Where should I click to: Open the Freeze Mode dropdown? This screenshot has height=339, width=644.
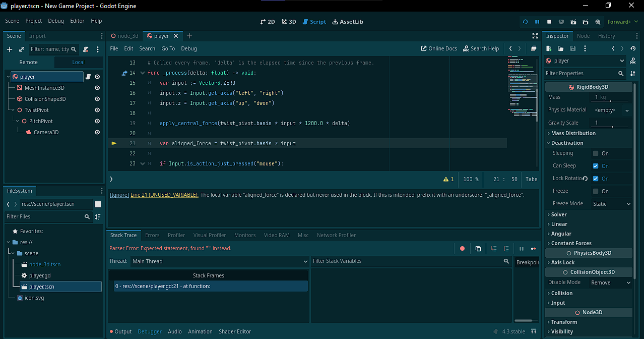(x=612, y=204)
